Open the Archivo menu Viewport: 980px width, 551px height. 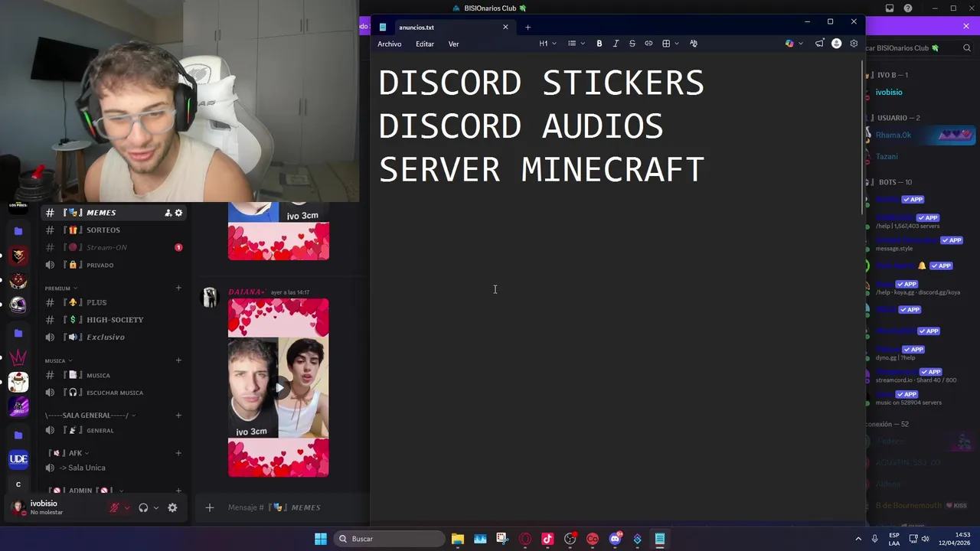click(389, 44)
